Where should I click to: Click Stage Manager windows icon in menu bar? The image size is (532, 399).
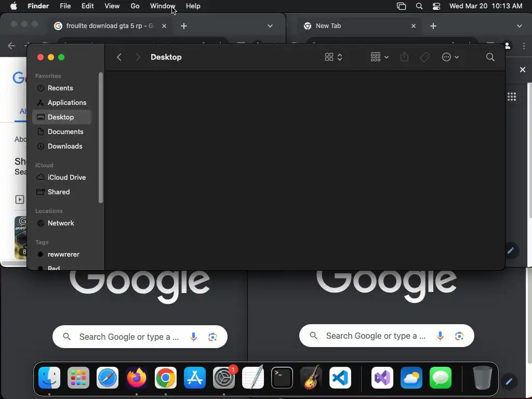tap(402, 6)
